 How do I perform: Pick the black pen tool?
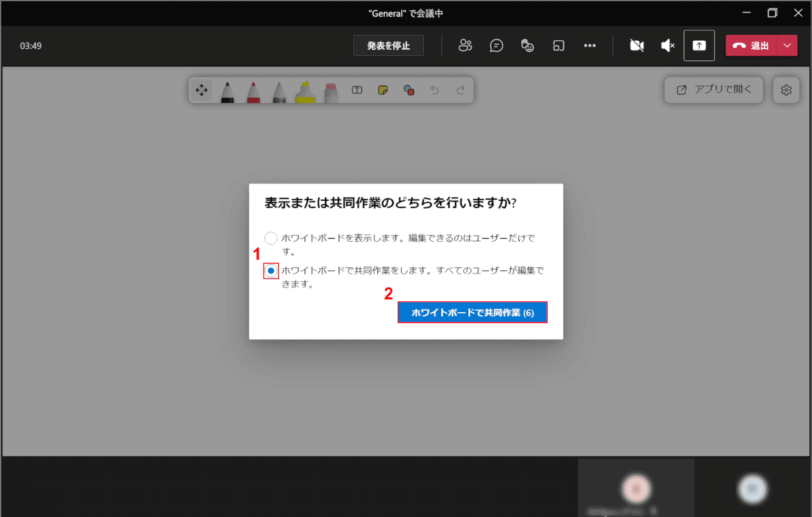[227, 91]
